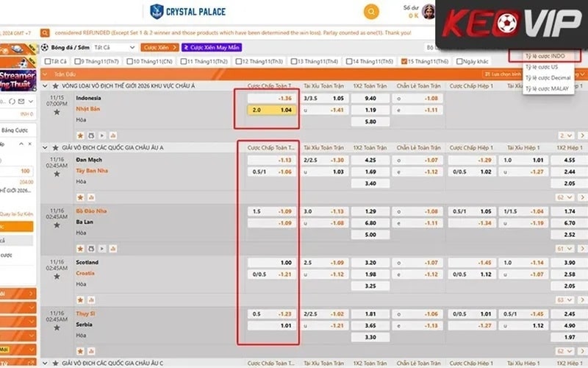Screen dimensions: 588x368
Task: Star the Châu Âu A league header
Action: 56,148
